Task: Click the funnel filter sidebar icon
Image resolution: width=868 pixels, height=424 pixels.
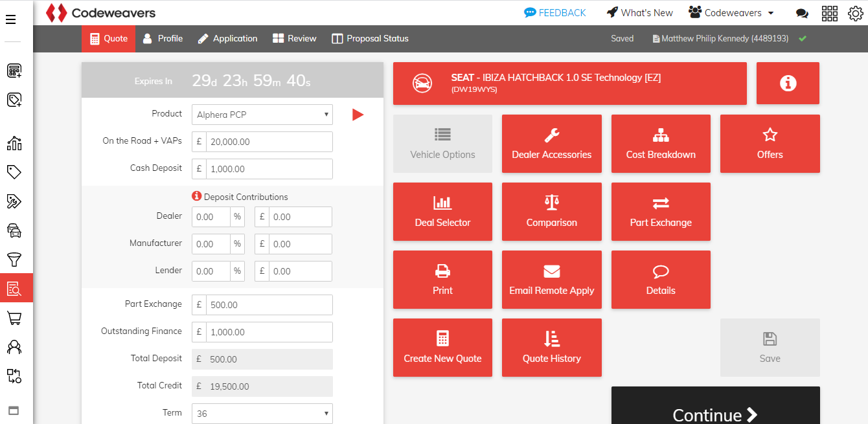Action: pos(14,260)
